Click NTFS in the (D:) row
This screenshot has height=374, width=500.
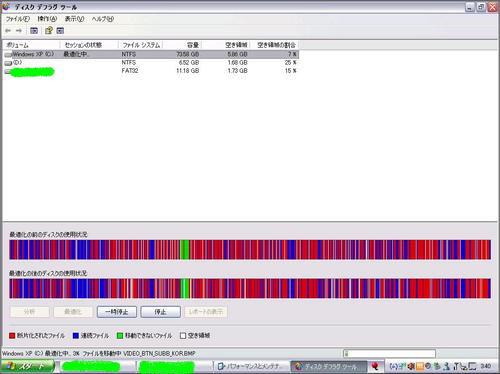pos(129,62)
